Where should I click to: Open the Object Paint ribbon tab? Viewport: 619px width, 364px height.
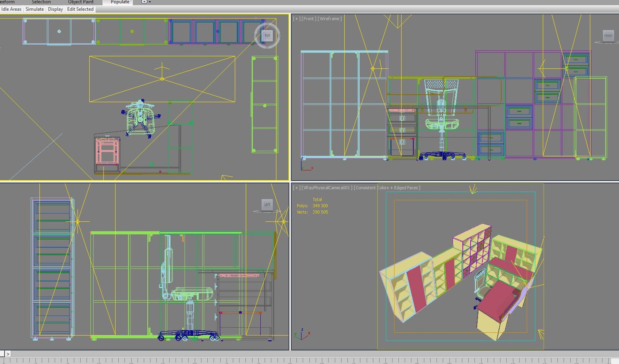pos(81,2)
